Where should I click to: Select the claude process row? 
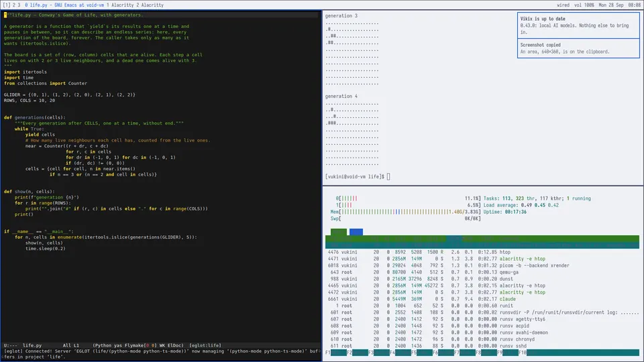(x=482, y=299)
